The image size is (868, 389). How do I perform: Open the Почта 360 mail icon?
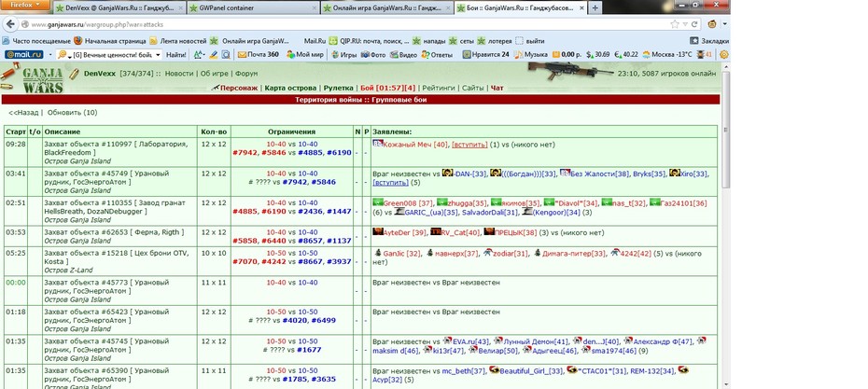point(258,55)
